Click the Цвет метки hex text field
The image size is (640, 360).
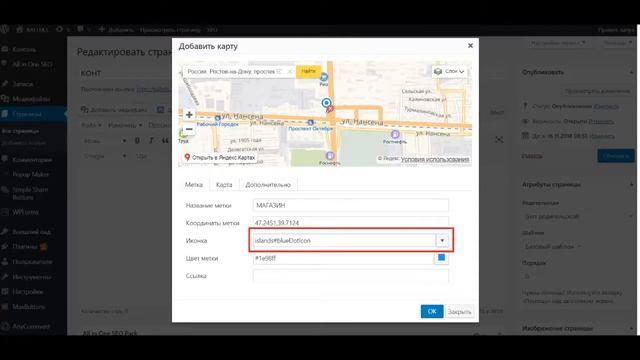(343, 258)
